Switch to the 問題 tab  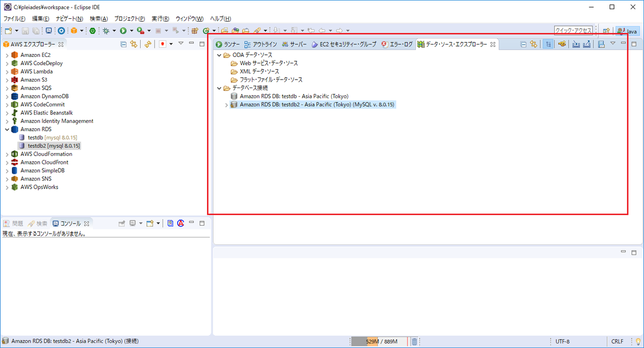[13, 223]
